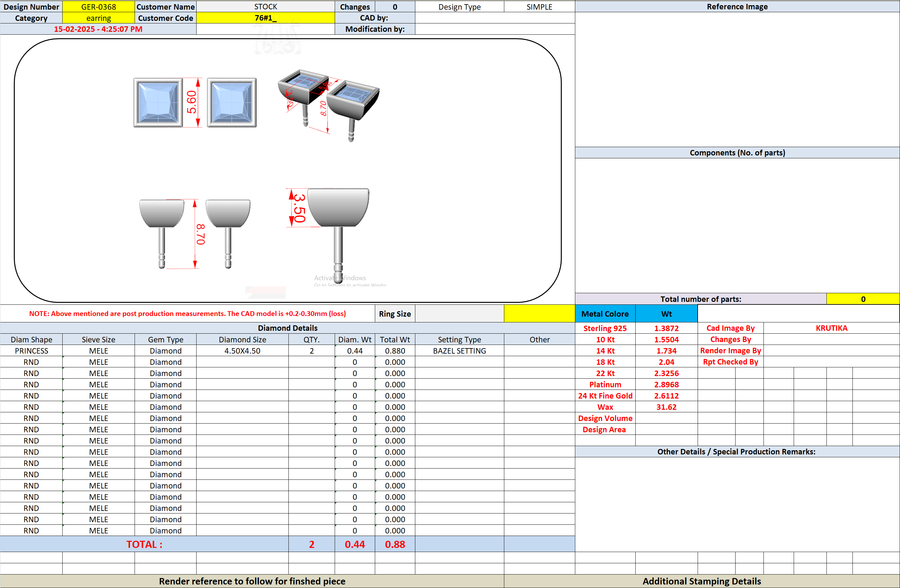The image size is (900, 588).
Task: Select the Metal Colore blue header
Action: [605, 313]
